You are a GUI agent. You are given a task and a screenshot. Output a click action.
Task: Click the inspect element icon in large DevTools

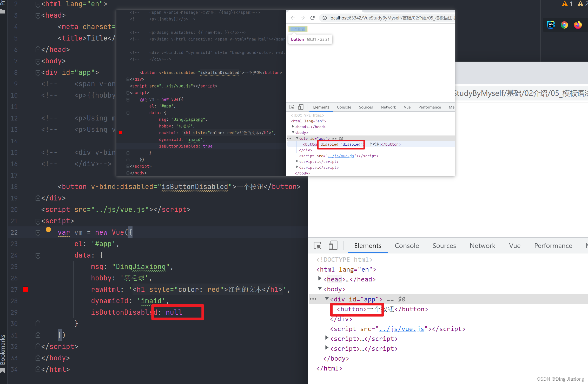(x=318, y=246)
